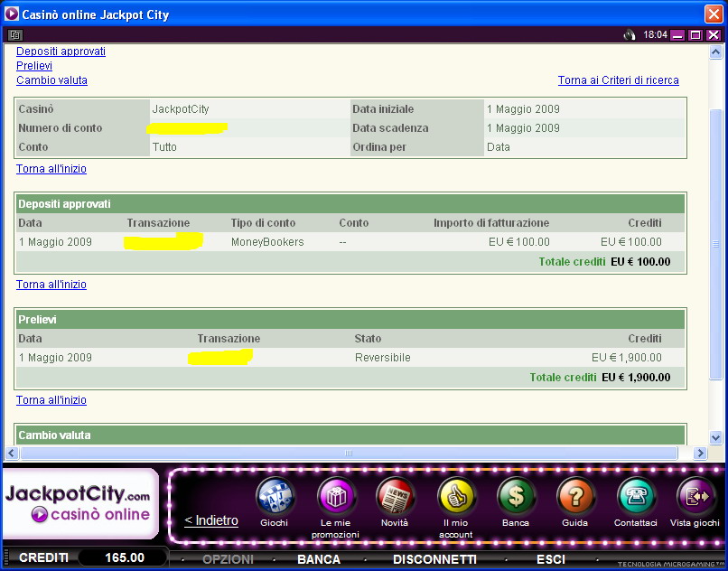
Task: Click Torna all'inizio below the Depositi approvati table
Action: coord(51,285)
